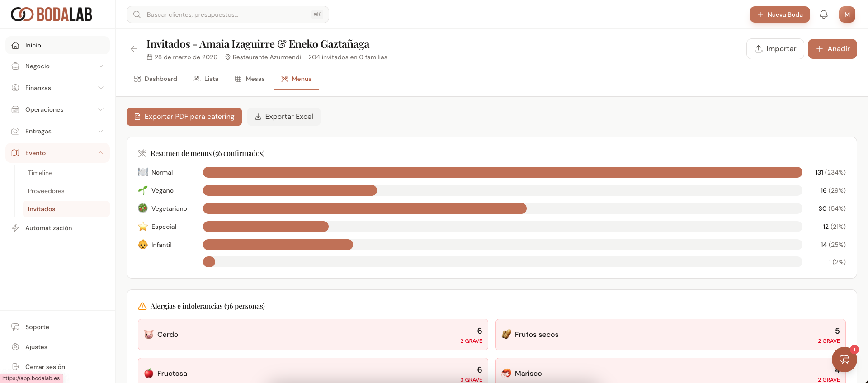Open the chat support bubble
The image size is (868, 383).
pos(844,359)
